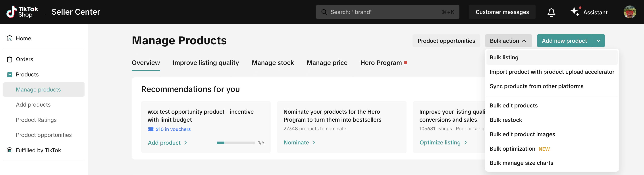644x175 pixels.
Task: Focus the Search "brand" input field
Action: [385, 12]
